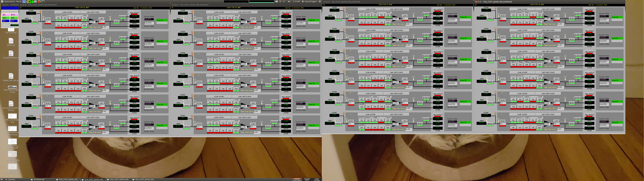Open the CDS menu in SITEMAP
The image size is (644, 181).
tap(14, 21)
